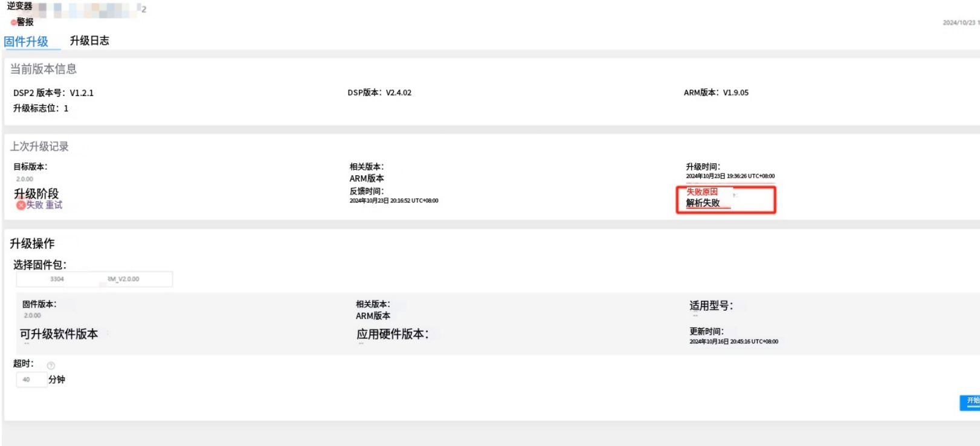
Task: Click the 逆变器 device title
Action: [19, 6]
